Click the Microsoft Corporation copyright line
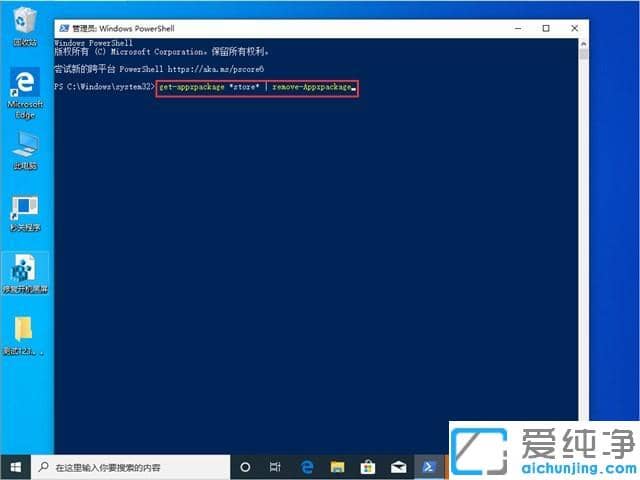The width and height of the screenshot is (640, 480). (x=162, y=52)
